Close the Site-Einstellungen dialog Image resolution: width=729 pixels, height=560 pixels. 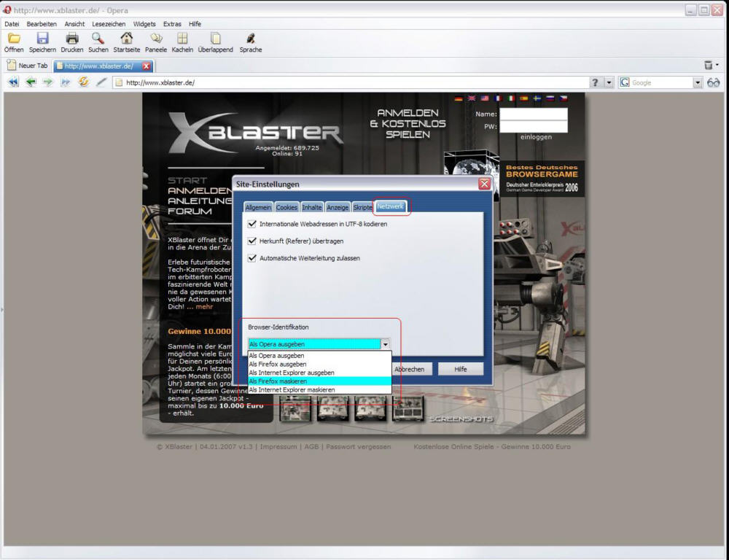point(485,184)
